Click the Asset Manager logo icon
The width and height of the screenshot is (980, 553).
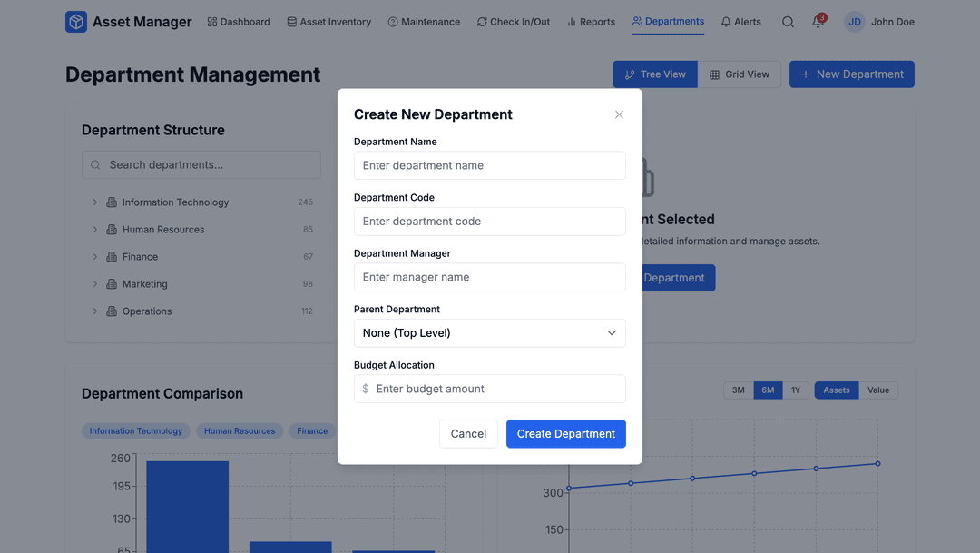pyautogui.click(x=76, y=21)
